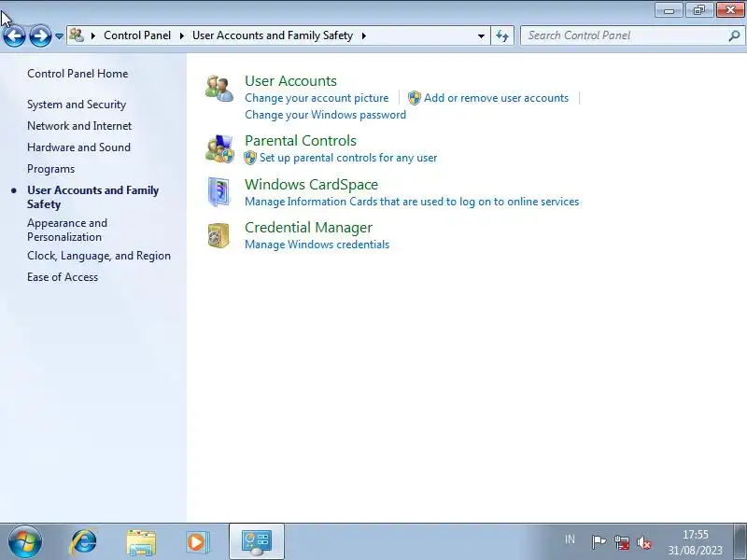The width and height of the screenshot is (747, 560).
Task: Expand arrow after Control Panel breadcrumb
Action: [x=181, y=35]
